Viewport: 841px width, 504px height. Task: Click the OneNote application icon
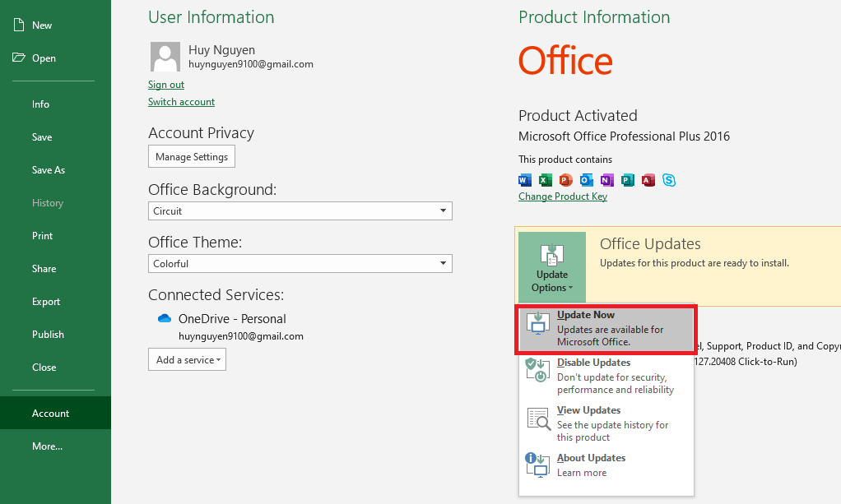(606, 180)
